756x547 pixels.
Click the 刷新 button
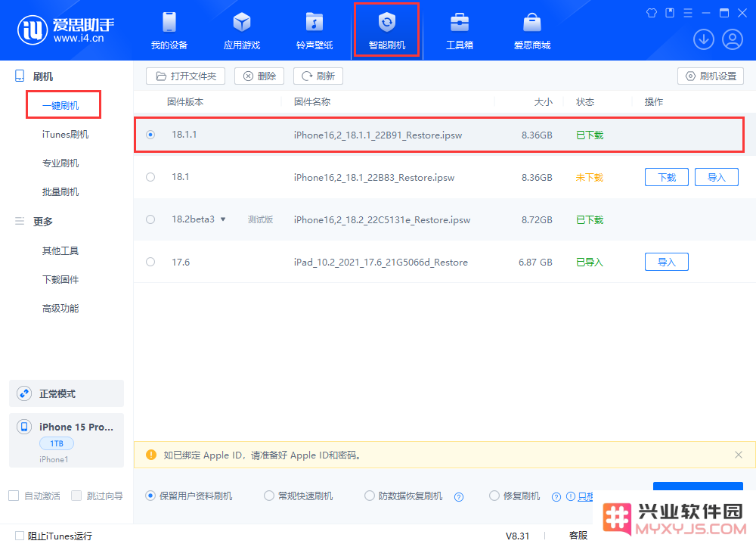[318, 76]
